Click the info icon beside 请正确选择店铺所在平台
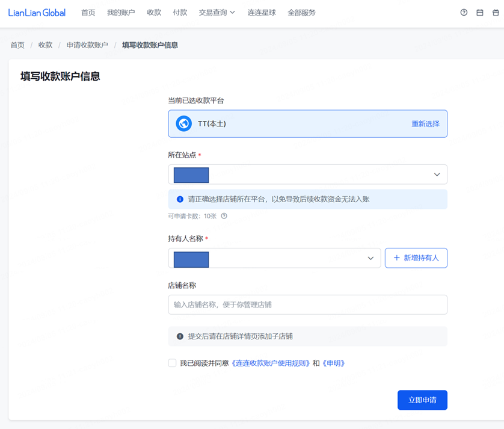 [180, 199]
